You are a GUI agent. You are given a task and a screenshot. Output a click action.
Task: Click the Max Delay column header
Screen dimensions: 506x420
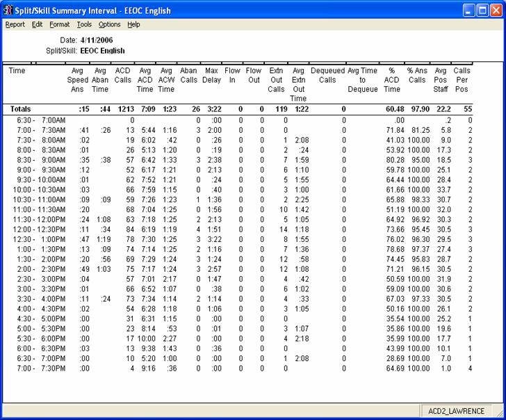coord(211,75)
